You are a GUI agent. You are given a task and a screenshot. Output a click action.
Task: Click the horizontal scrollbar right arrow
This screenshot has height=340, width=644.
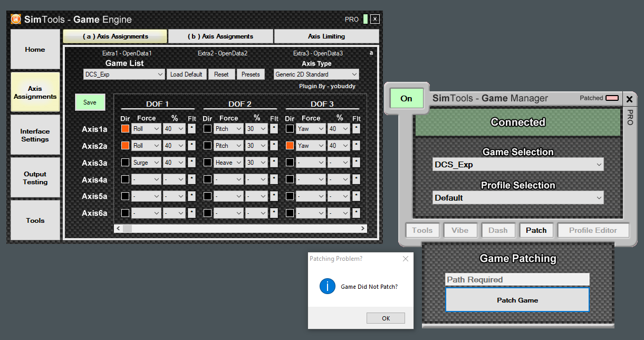tap(363, 229)
